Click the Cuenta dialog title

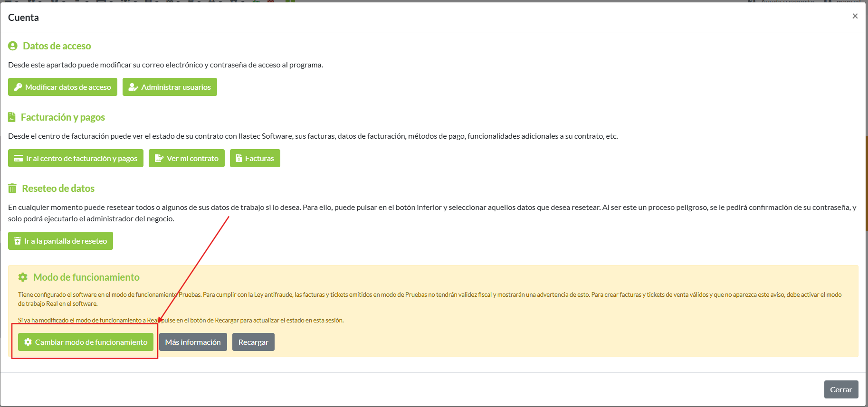23,18
